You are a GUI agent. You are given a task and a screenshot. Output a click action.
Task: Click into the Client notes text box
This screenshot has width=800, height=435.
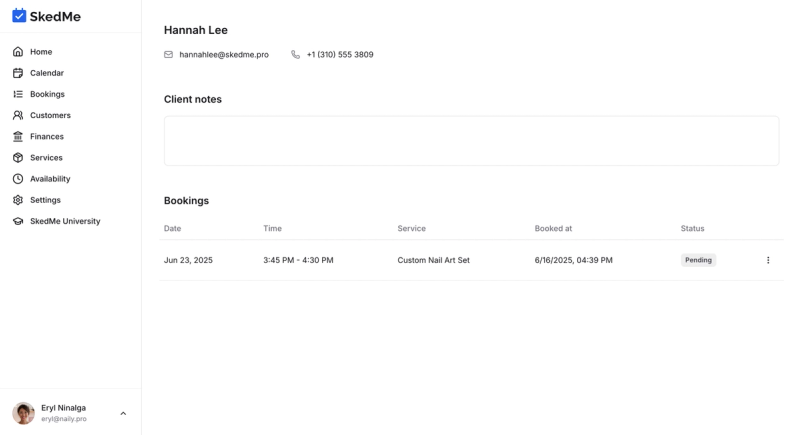(x=471, y=141)
